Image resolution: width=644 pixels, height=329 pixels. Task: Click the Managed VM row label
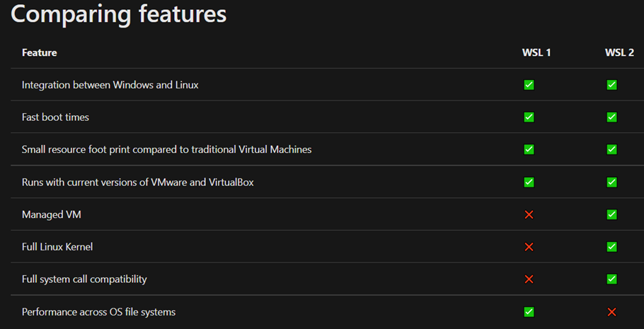point(52,214)
